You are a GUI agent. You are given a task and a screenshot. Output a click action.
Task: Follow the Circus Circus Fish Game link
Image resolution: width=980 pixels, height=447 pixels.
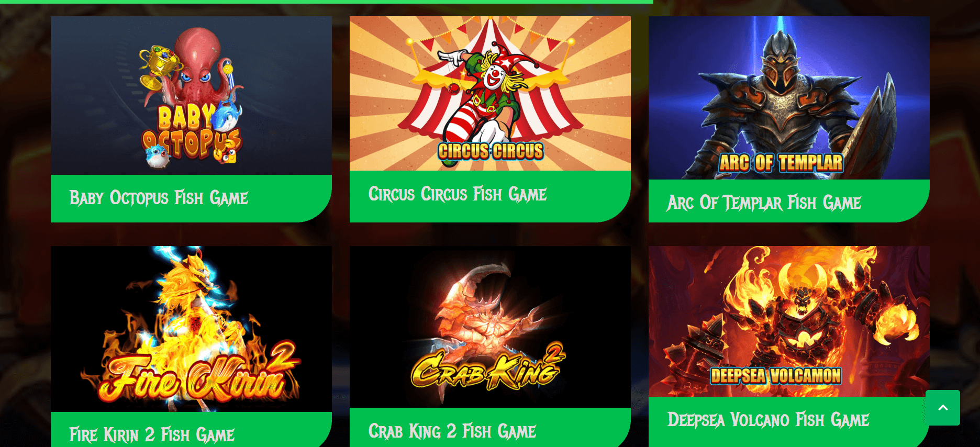[458, 194]
